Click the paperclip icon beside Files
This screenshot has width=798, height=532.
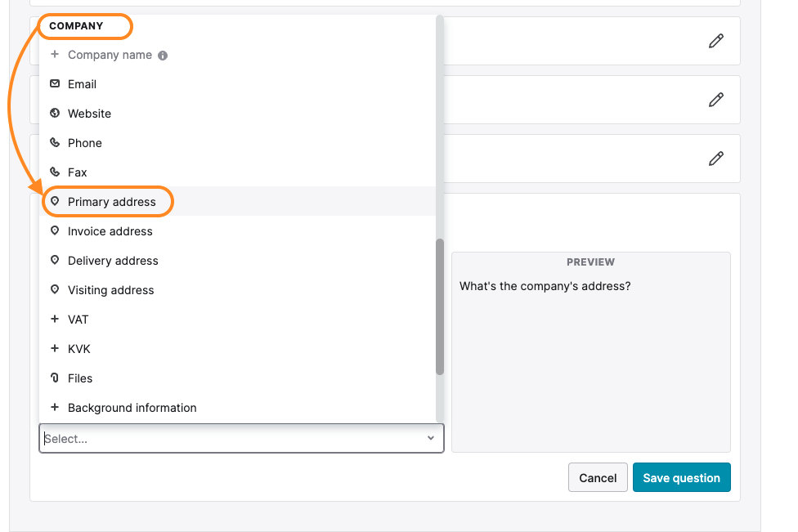point(55,378)
